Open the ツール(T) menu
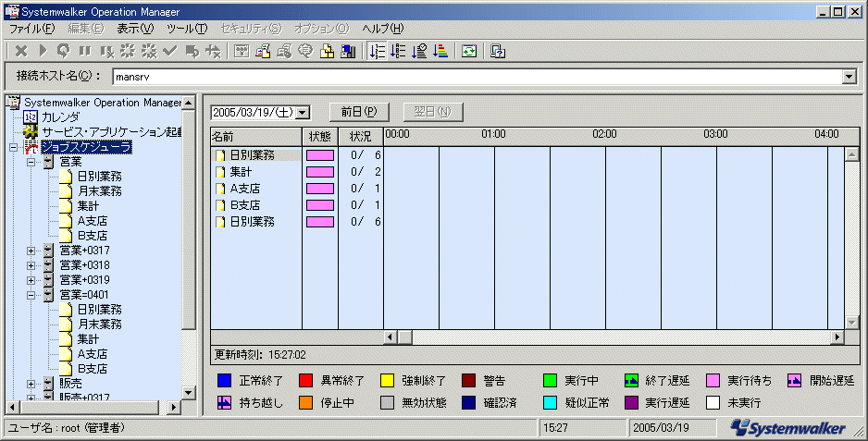Screen dimensions: 868x441 tap(187, 29)
